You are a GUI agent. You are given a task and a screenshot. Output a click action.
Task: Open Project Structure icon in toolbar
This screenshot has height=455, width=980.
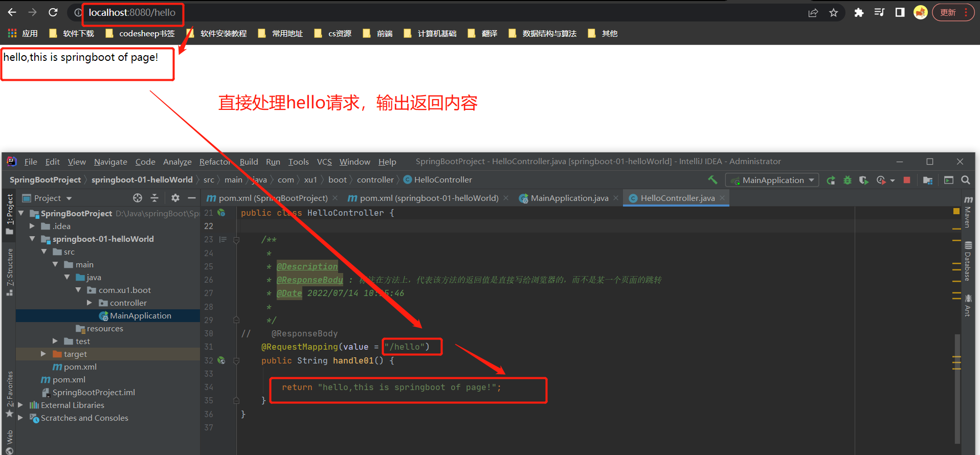tap(928, 180)
